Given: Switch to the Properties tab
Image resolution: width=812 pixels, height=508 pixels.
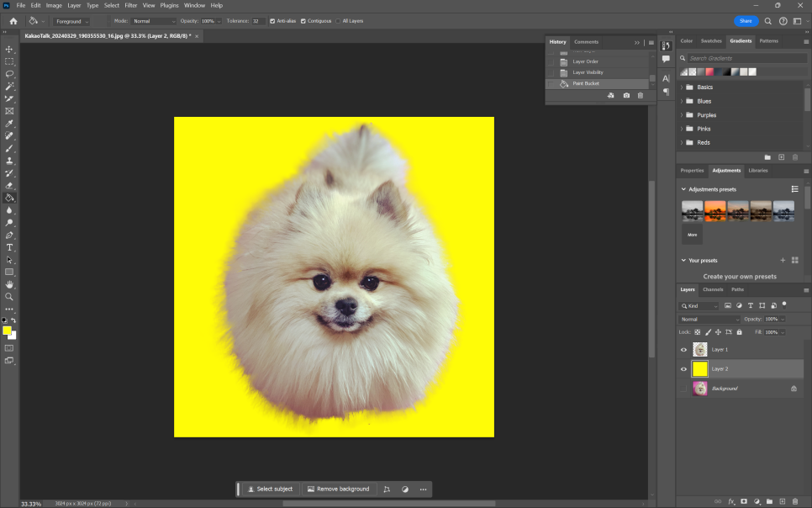Looking at the screenshot, I should (692, 171).
